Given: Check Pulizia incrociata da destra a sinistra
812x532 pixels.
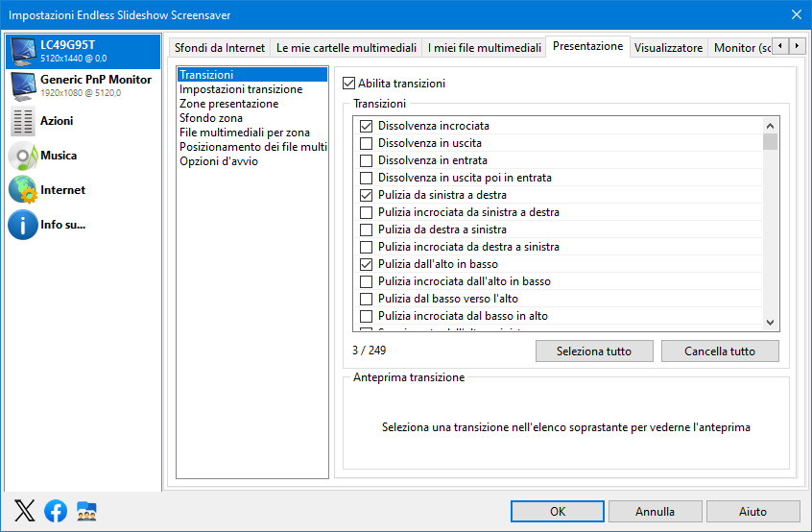Looking at the screenshot, I should point(366,247).
